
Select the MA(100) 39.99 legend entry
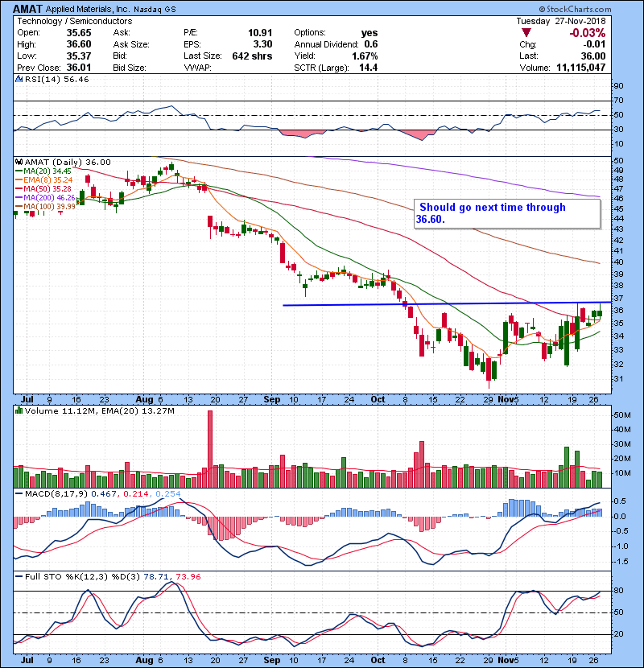point(45,207)
